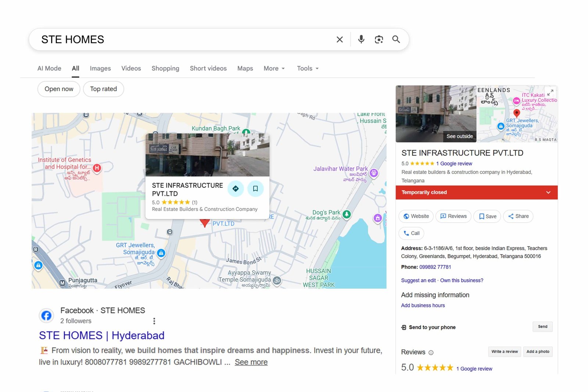Click the Website button for STE INFRASTRUCTURE

(x=416, y=216)
